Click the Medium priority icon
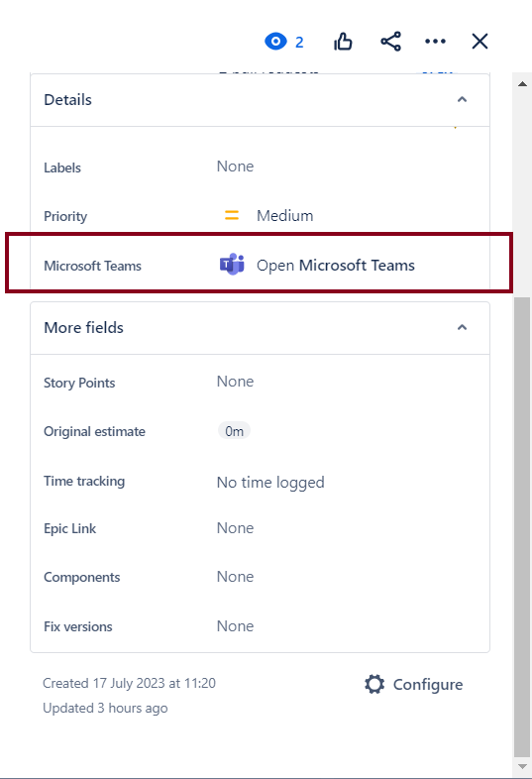The width and height of the screenshot is (532, 779). [x=232, y=215]
